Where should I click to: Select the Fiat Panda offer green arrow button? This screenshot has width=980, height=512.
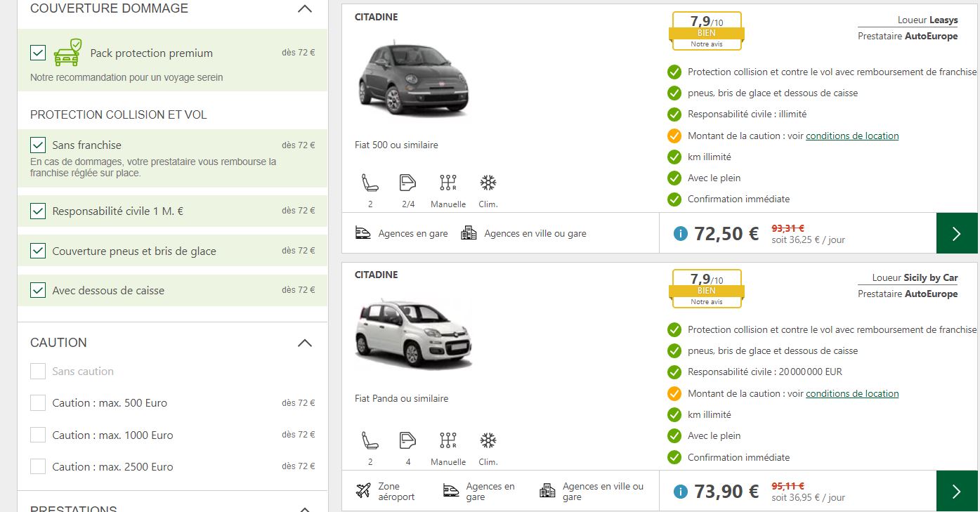[956, 491]
